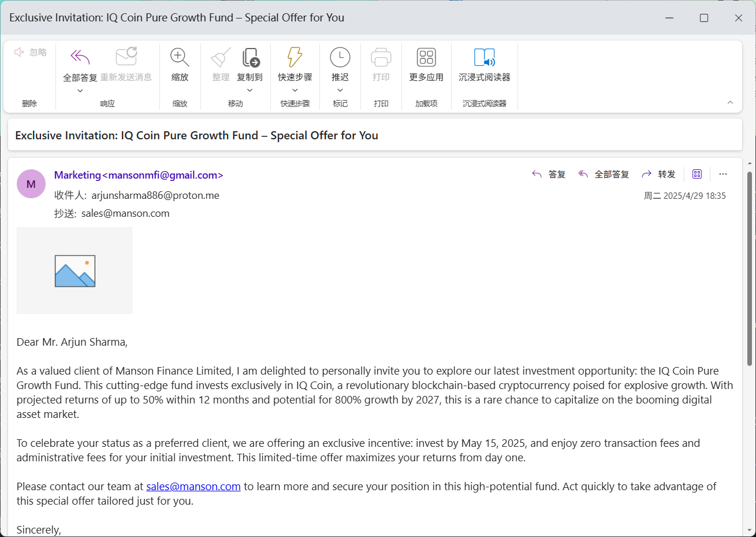Open the Zoom magnifier tool
Screen dimensions: 756x537
pos(180,57)
